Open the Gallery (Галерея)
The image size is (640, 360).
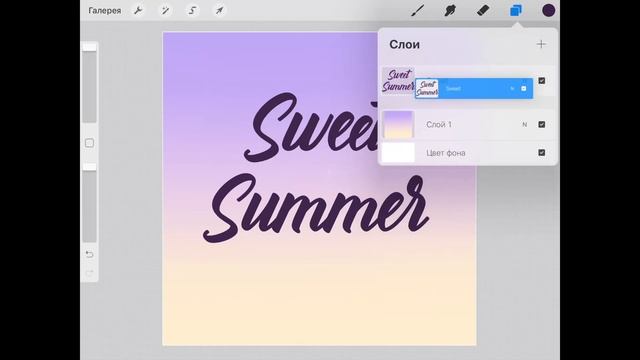(104, 11)
